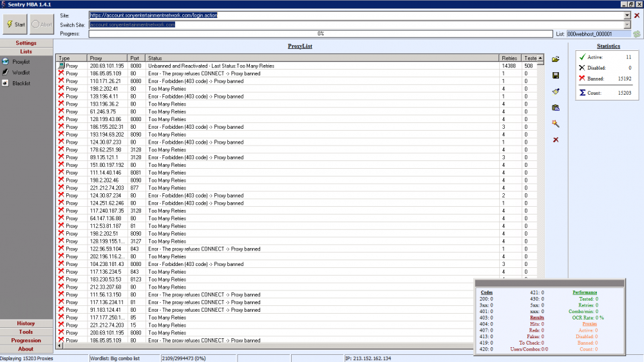Click the left arrow of the horizontal scrollbar
The height and width of the screenshot is (362, 644).
tap(59, 345)
